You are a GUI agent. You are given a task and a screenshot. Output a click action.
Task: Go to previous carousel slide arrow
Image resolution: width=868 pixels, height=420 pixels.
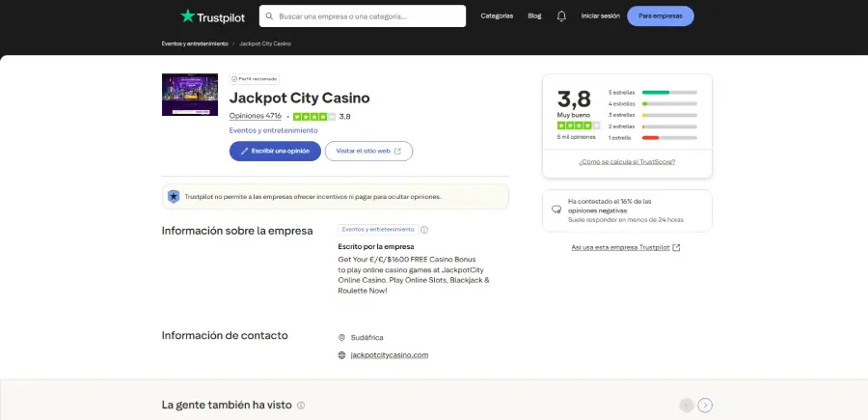(687, 406)
